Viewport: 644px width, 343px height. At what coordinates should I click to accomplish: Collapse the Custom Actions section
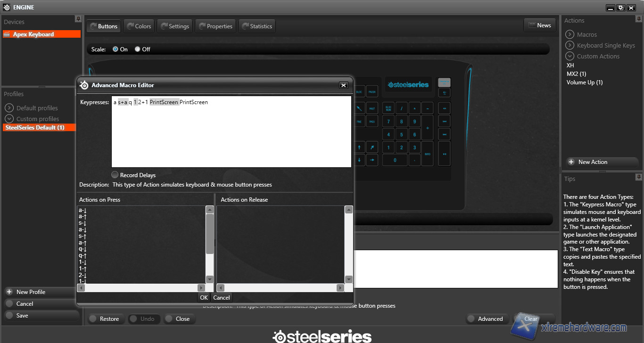point(570,56)
